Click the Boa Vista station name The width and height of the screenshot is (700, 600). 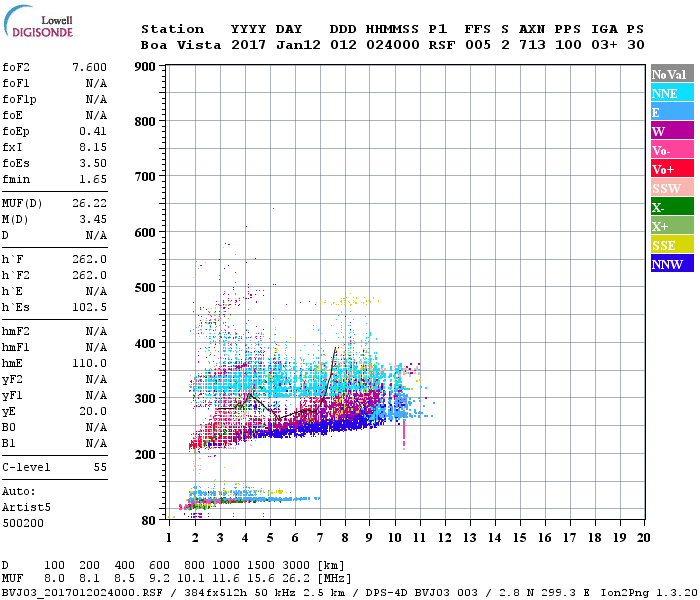pyautogui.click(x=181, y=45)
